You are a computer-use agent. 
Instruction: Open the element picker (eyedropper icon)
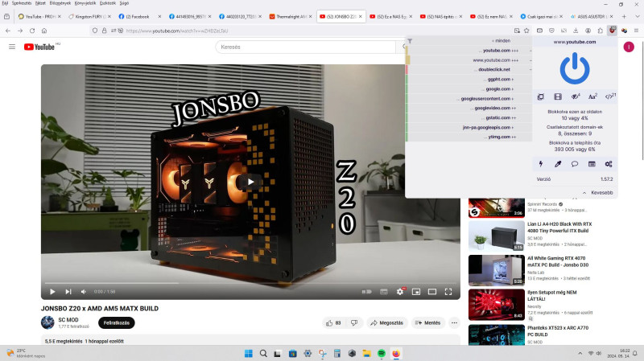coord(557,164)
